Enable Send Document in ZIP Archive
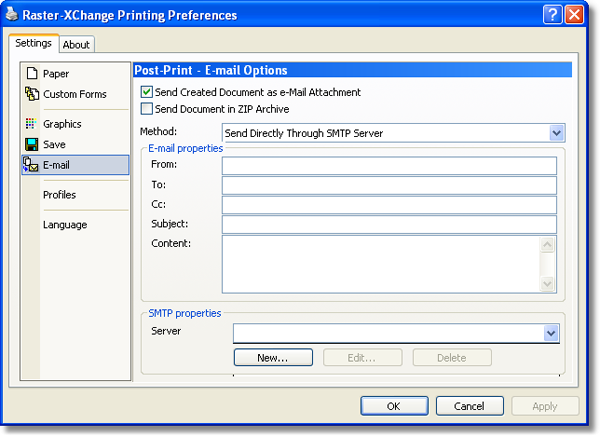 pos(147,109)
